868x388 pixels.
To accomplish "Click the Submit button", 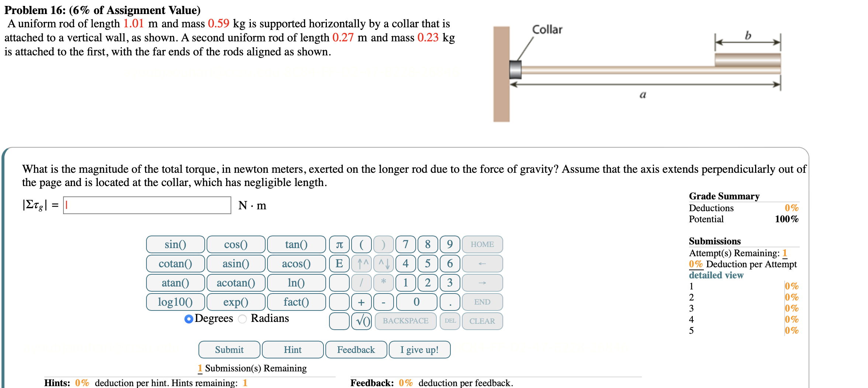I will [229, 350].
